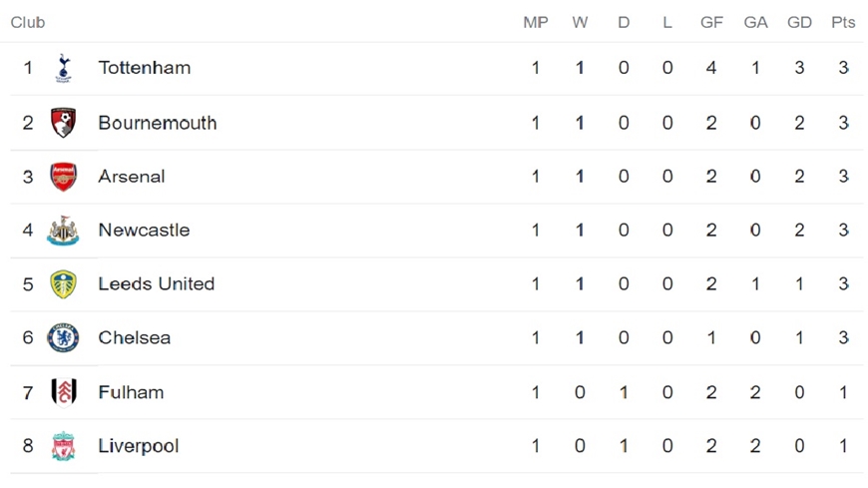Click the Leeds United club crest
This screenshot has height=488, width=868.
(x=63, y=284)
